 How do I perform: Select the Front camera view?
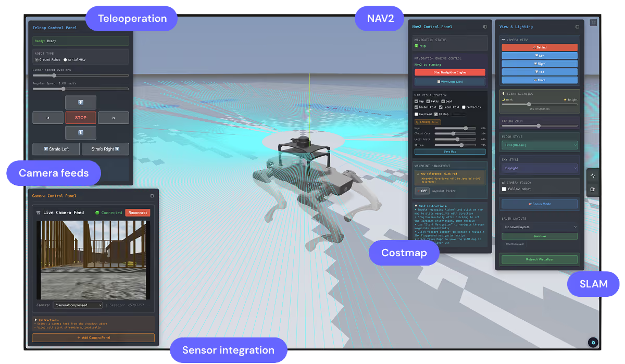pos(540,80)
